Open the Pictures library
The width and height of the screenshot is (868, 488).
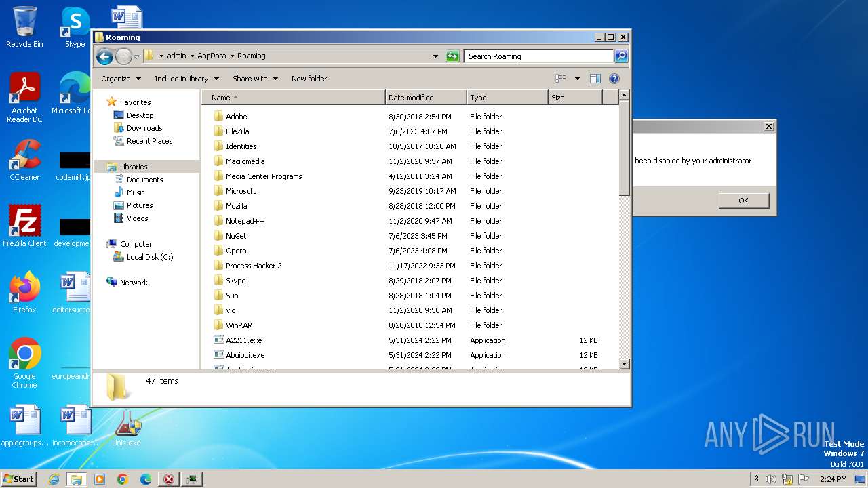coord(140,205)
